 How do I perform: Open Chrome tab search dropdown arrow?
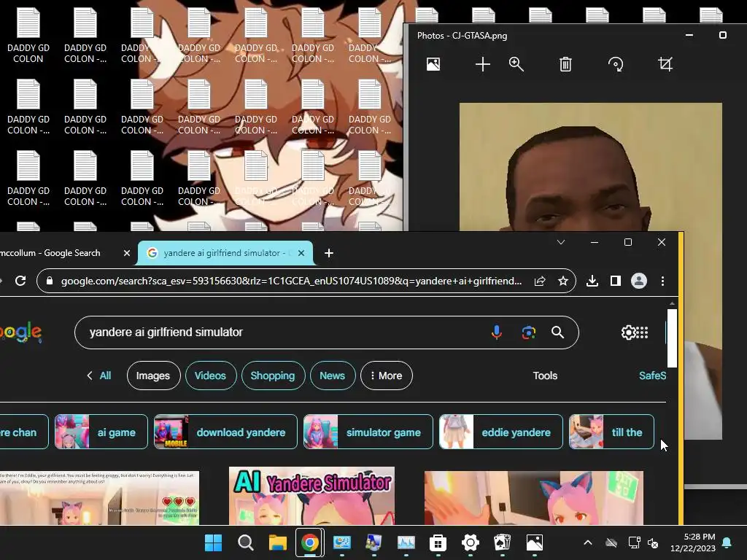[561, 242]
